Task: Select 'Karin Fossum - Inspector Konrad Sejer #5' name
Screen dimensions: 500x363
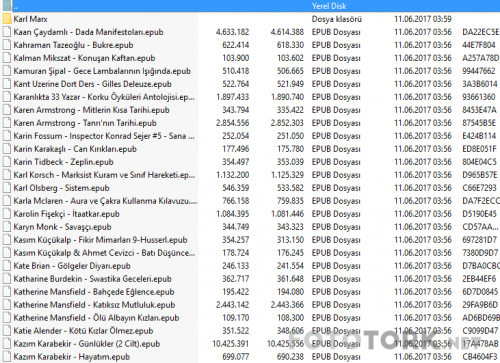Action: tap(104, 136)
